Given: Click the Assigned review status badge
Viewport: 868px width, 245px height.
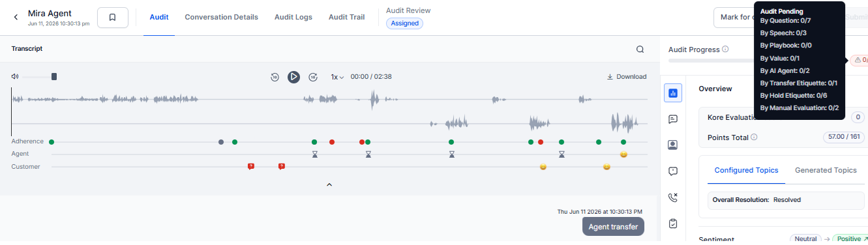Looking at the screenshot, I should (x=404, y=23).
